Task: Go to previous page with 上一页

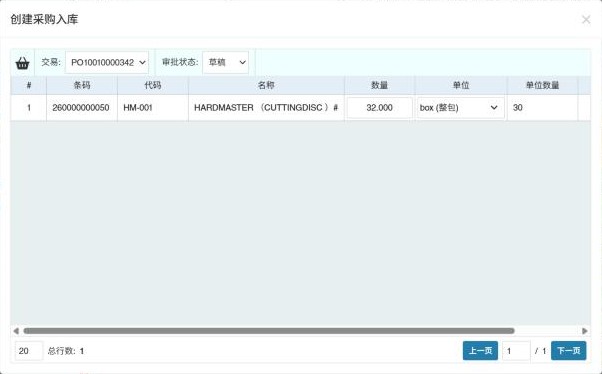Action: (x=480, y=351)
